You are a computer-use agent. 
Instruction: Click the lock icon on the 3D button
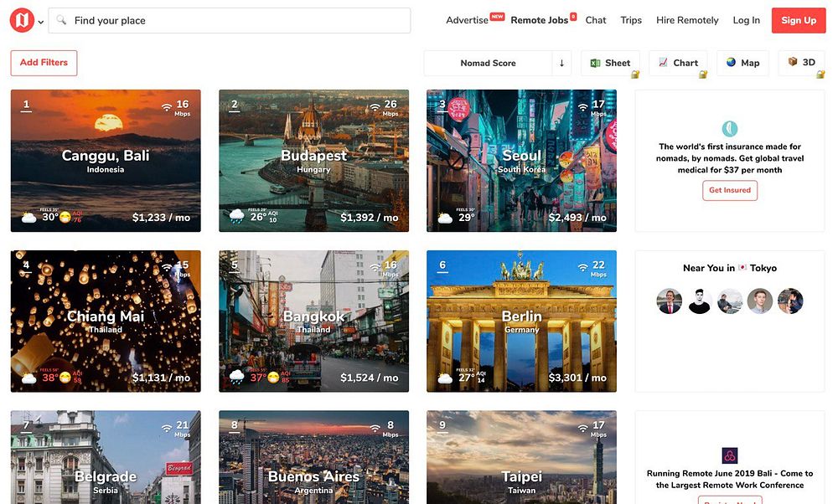(x=820, y=75)
